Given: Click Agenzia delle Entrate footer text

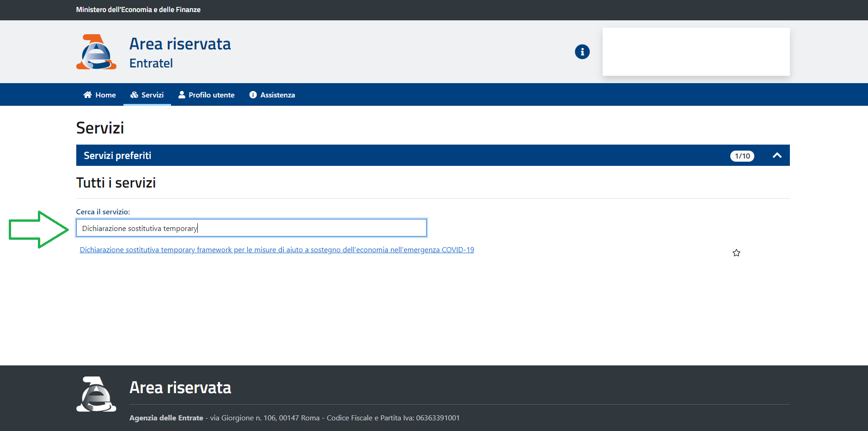Looking at the screenshot, I should (x=166, y=418).
